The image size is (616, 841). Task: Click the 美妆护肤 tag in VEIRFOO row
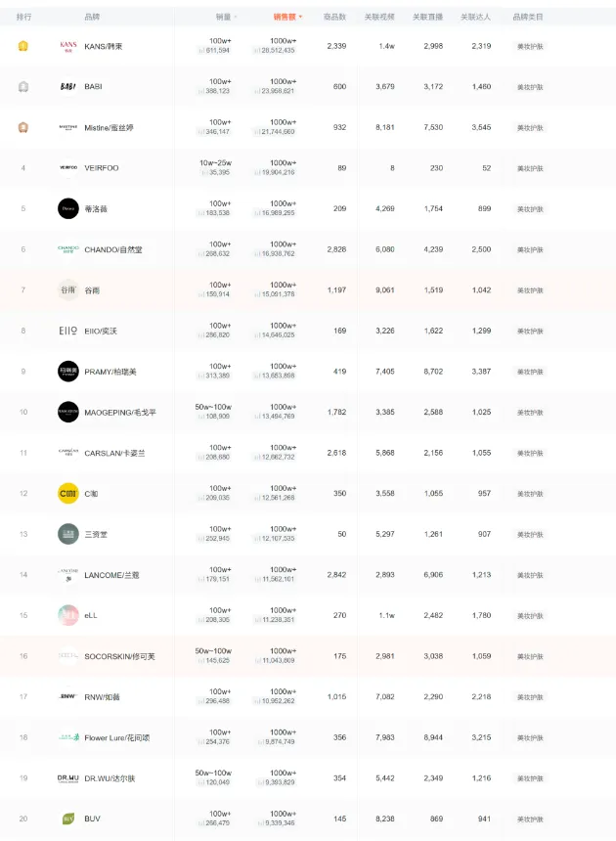coord(530,168)
